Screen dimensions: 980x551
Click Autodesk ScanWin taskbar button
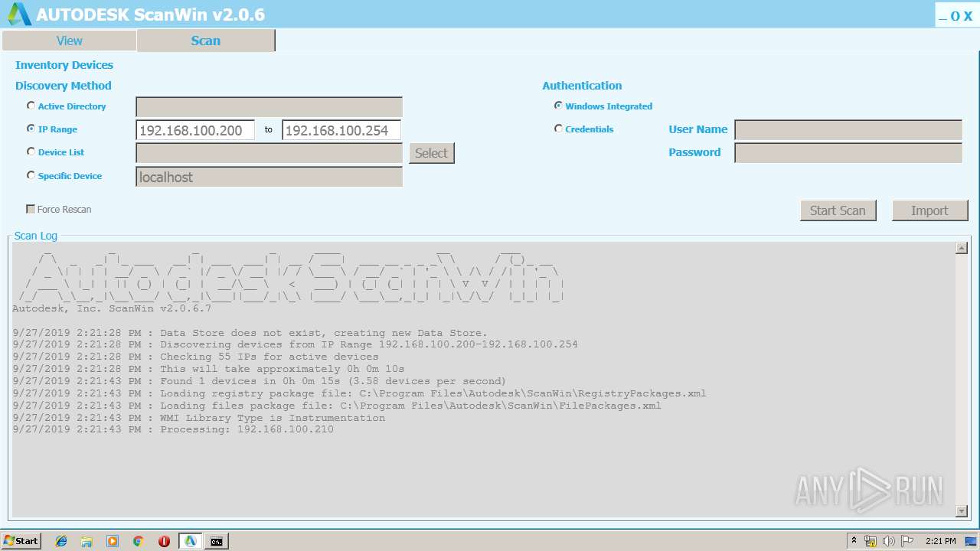click(x=191, y=541)
